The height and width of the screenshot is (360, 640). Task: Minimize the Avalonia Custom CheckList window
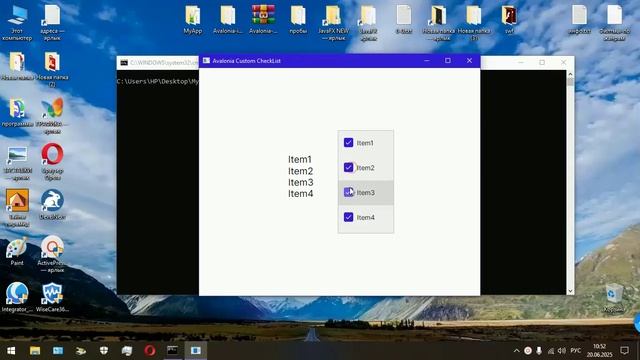tap(427, 60)
